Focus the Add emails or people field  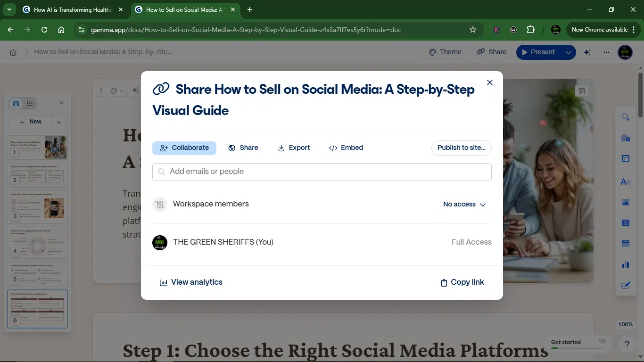[x=322, y=172]
